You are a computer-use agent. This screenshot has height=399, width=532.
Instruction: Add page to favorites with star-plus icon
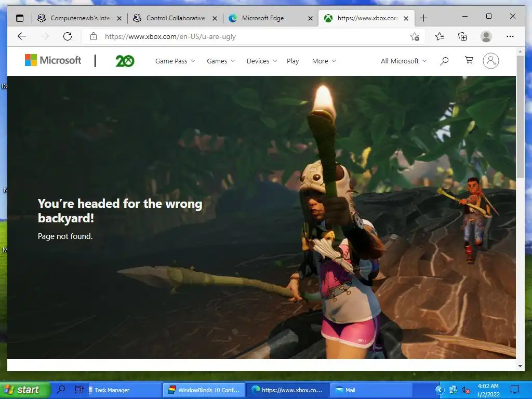pyautogui.click(x=415, y=36)
